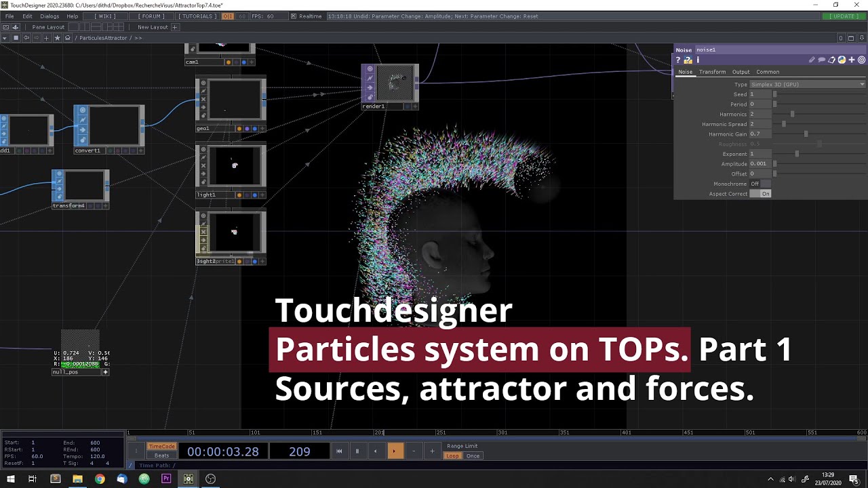Click the target circle icon in Noise header
The width and height of the screenshot is (868, 488).
click(862, 60)
